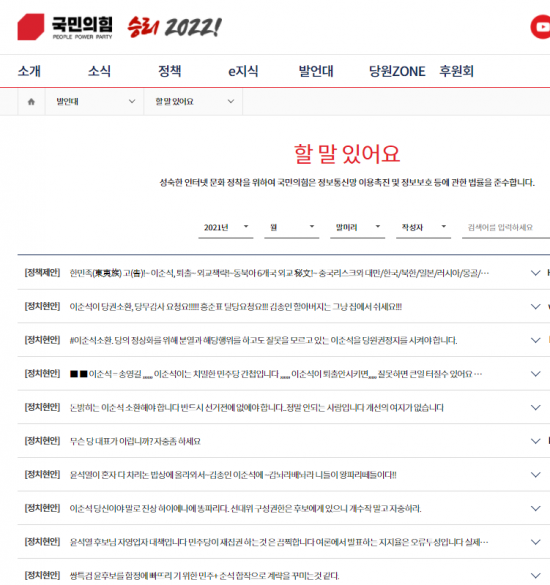Expand the 선대위 구성권한 row chevron

535,509
